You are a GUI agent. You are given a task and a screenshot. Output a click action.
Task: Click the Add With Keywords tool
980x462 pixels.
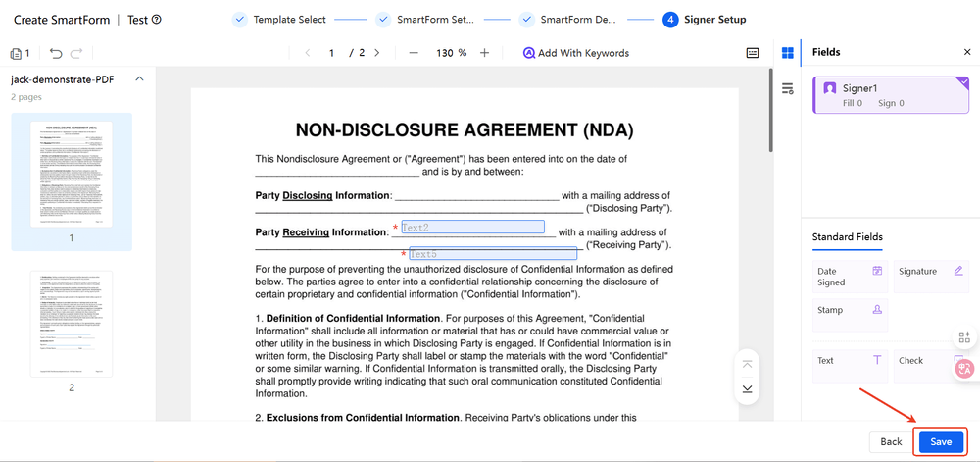576,53
